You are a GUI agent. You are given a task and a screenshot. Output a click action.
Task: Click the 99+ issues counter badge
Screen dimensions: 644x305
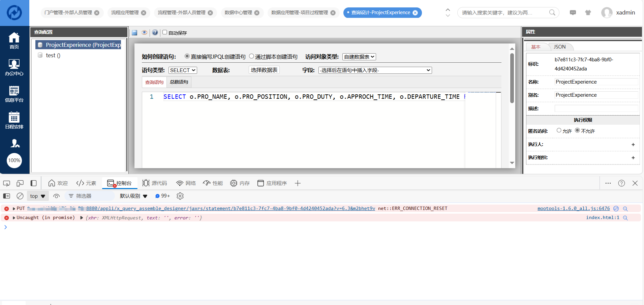pos(162,196)
